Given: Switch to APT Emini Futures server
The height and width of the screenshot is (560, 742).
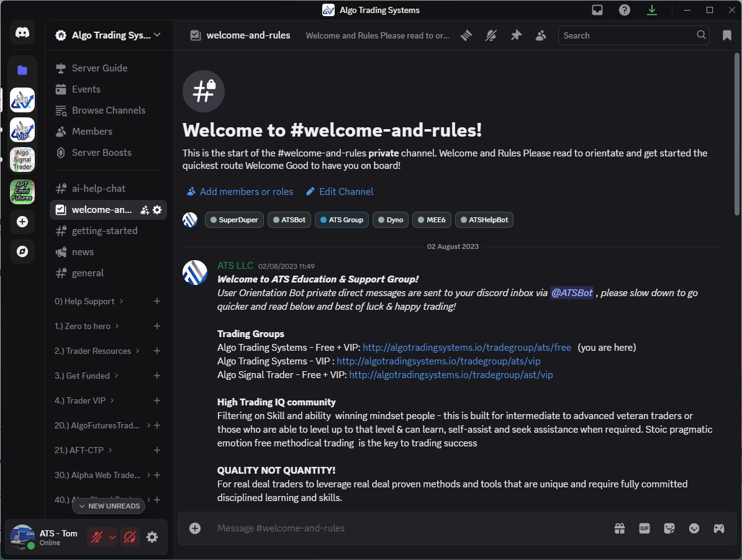Looking at the screenshot, I should point(22,192).
